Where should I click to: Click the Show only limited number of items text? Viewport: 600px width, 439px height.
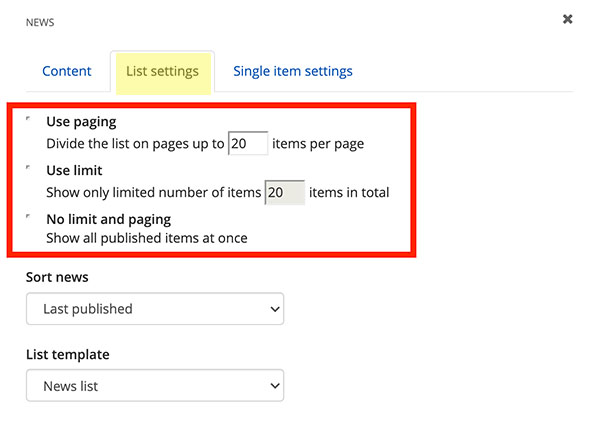point(152,192)
